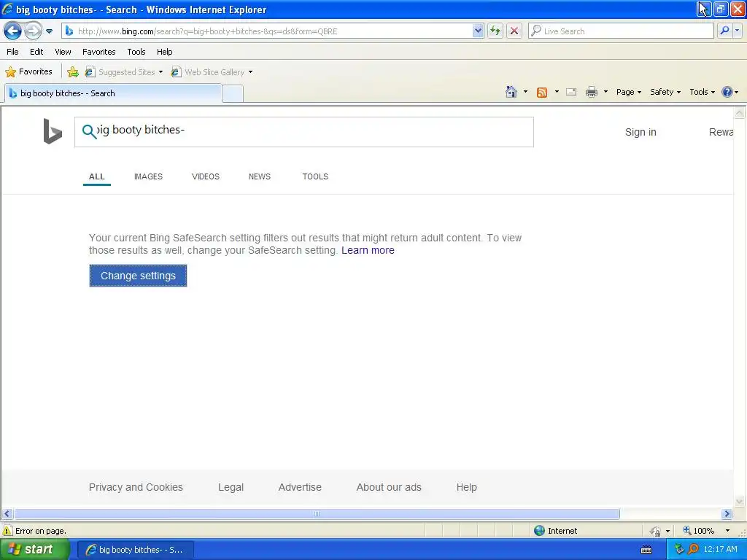This screenshot has width=747, height=560.
Task: Click the Read Mail envelope icon
Action: tap(571, 92)
